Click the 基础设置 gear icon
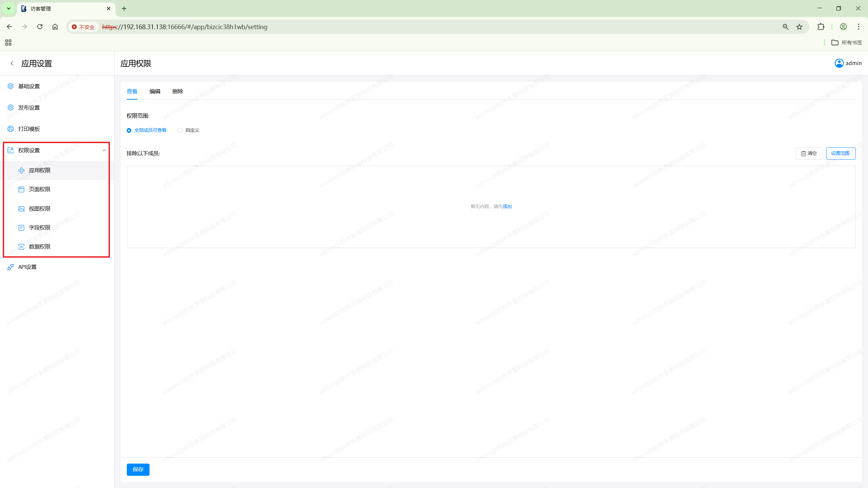The height and width of the screenshot is (488, 868). click(11, 86)
